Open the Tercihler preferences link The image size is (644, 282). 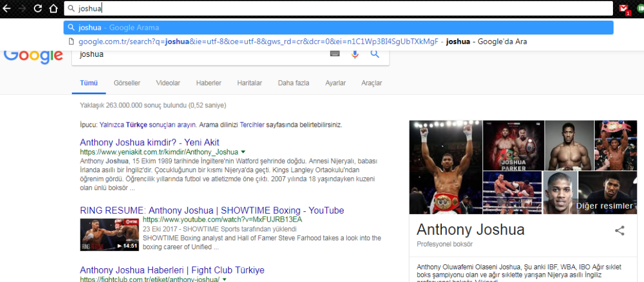(252, 125)
